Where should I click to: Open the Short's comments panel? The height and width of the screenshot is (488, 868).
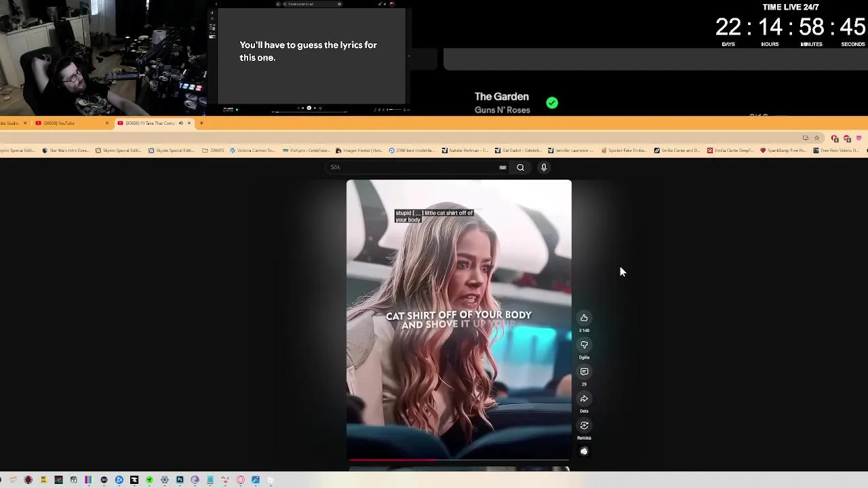[584, 371]
